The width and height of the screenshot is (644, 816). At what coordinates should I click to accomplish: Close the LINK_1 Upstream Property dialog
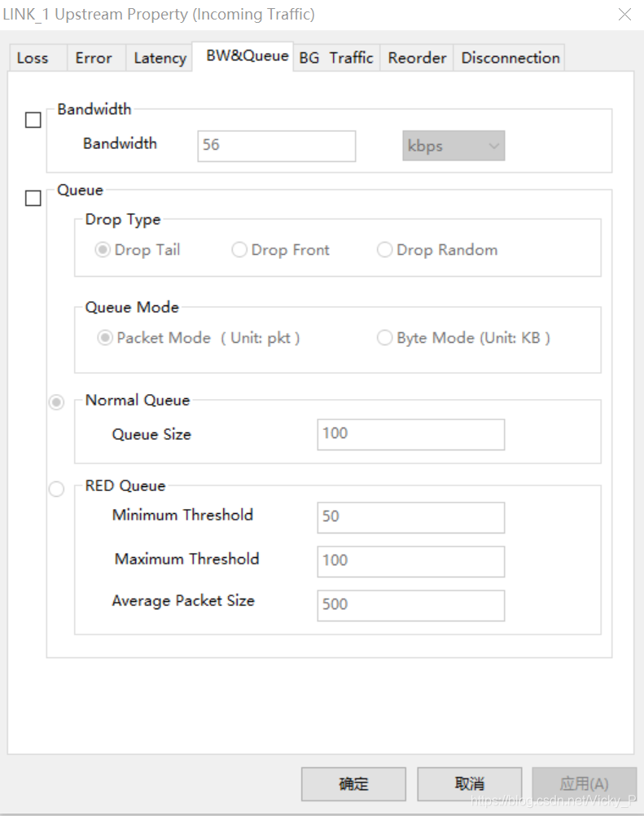[x=624, y=14]
